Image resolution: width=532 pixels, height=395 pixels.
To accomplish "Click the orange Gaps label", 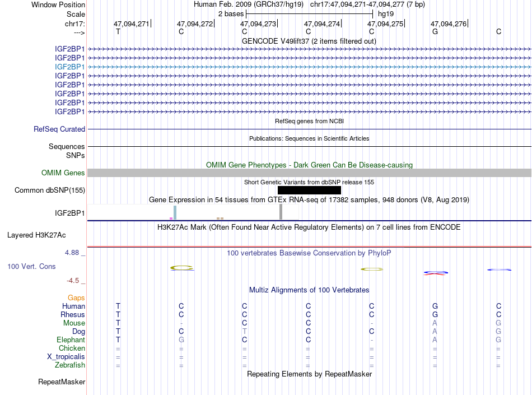I will pos(76,298).
